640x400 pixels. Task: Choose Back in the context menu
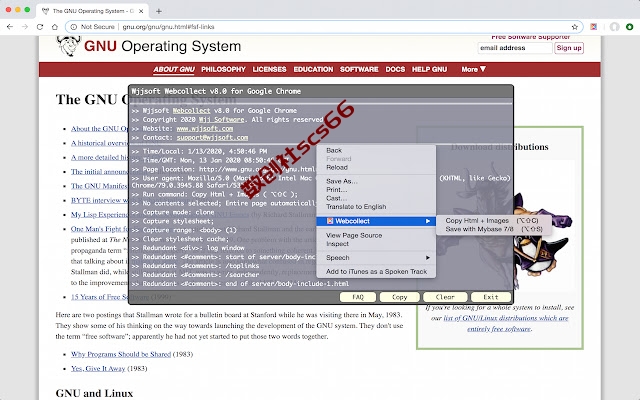pos(376,150)
